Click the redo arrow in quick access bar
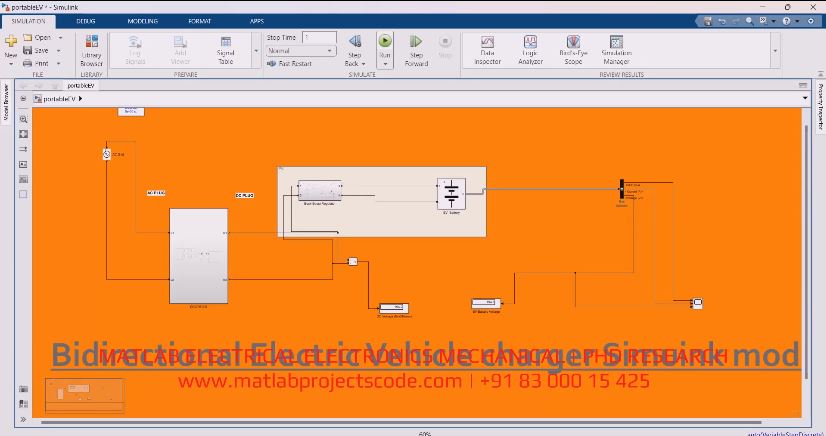The width and height of the screenshot is (826, 436). (735, 21)
